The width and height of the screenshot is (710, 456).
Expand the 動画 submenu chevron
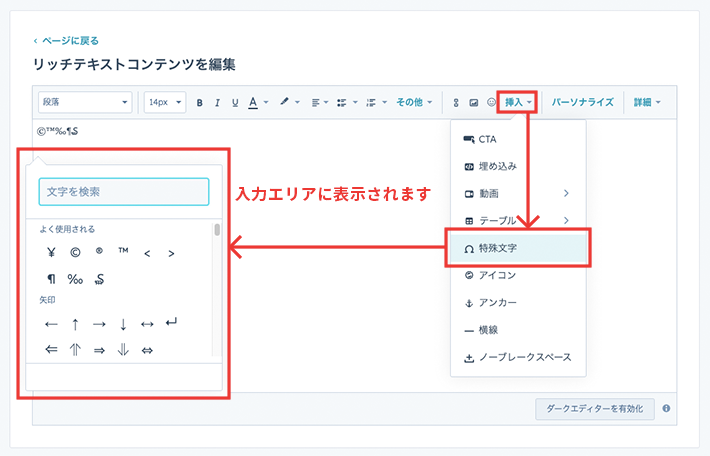pyautogui.click(x=566, y=193)
